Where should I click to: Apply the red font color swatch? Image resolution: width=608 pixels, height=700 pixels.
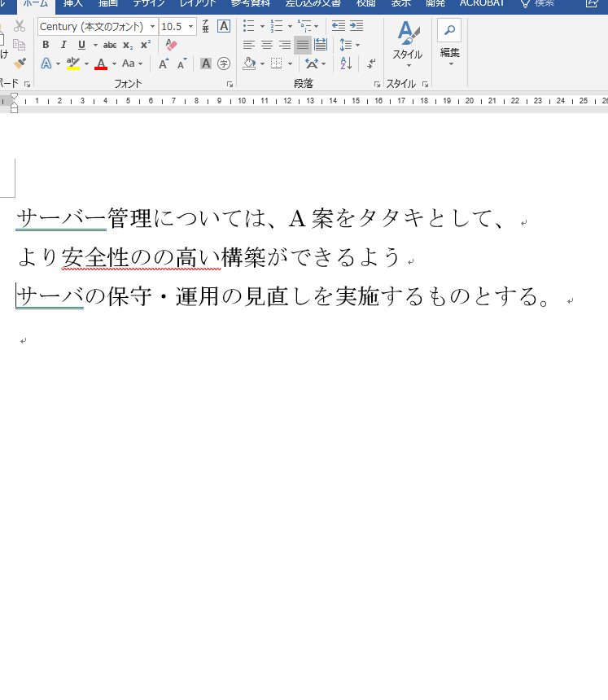click(x=101, y=63)
